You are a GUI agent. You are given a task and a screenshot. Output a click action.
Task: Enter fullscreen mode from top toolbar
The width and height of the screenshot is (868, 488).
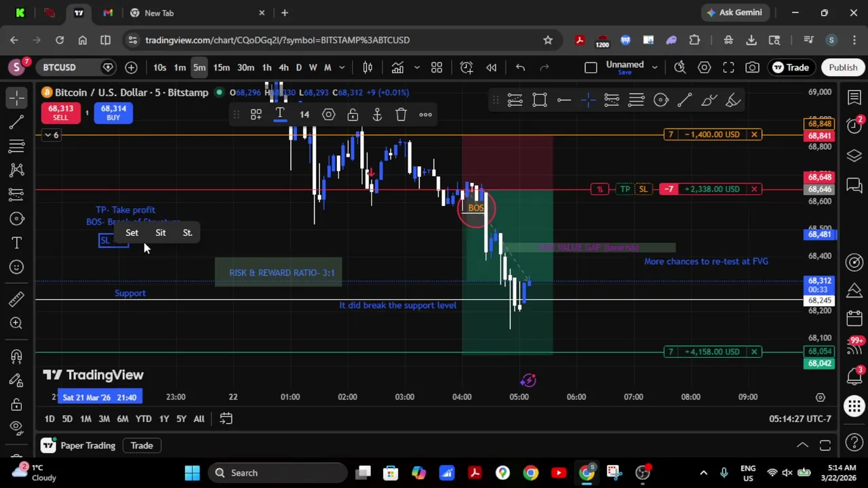click(x=728, y=67)
